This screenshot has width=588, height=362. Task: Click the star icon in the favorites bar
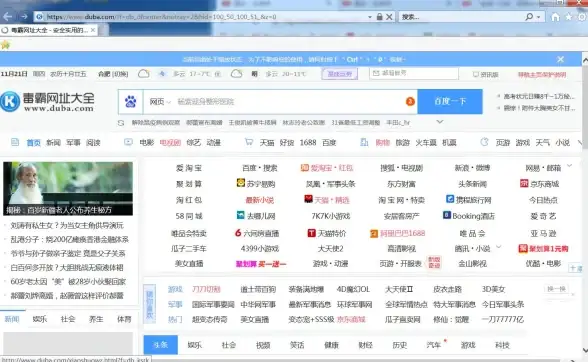click(5, 45)
